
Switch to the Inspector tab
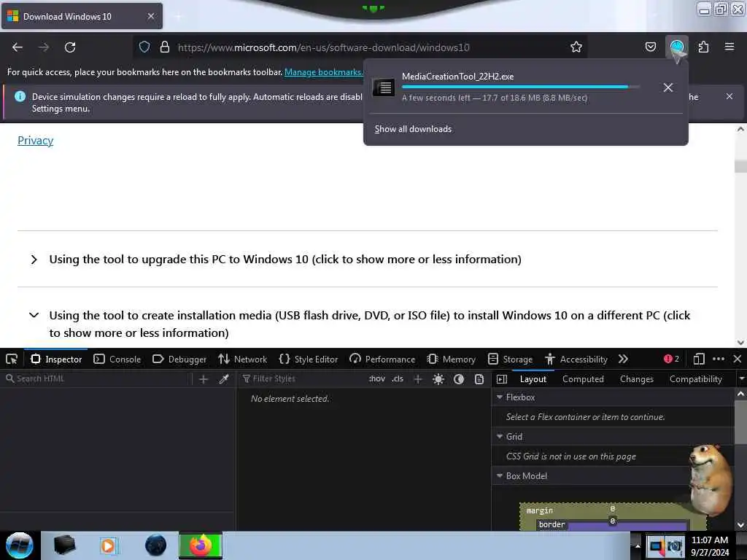click(x=56, y=359)
